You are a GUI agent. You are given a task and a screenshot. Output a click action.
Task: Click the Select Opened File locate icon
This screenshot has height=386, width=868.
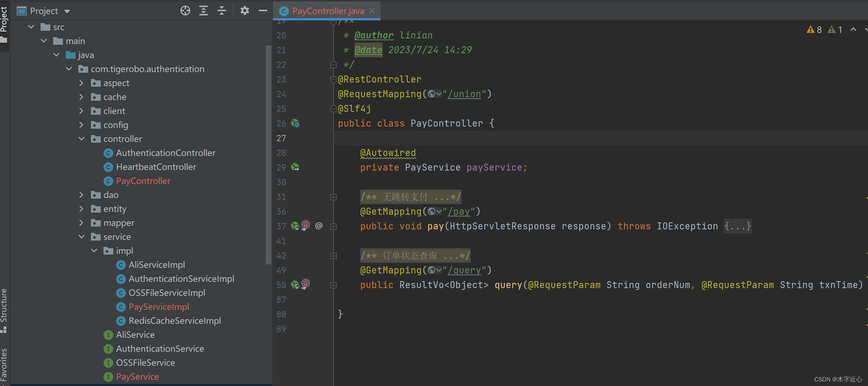185,11
